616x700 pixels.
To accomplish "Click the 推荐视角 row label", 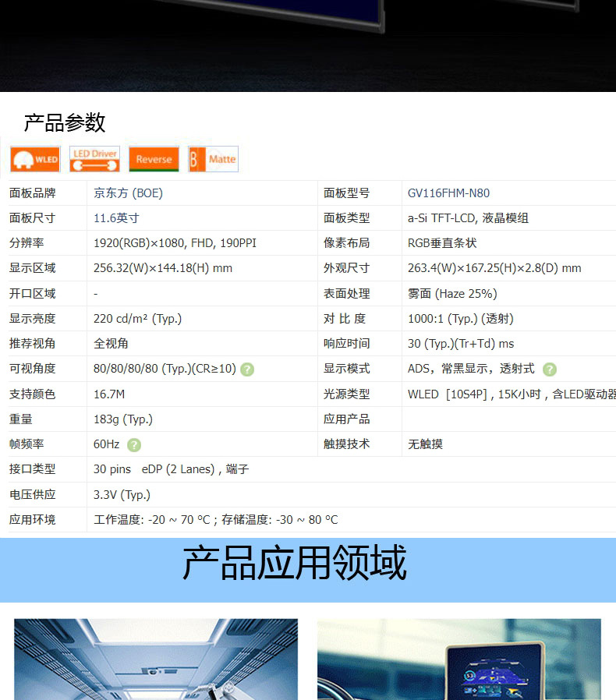I will pyautogui.click(x=32, y=343).
